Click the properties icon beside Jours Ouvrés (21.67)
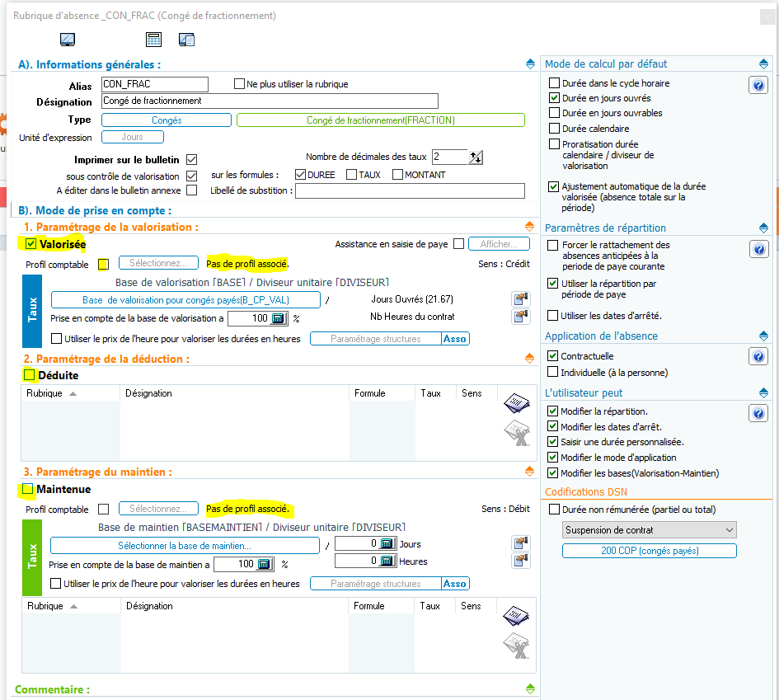 pyautogui.click(x=520, y=298)
